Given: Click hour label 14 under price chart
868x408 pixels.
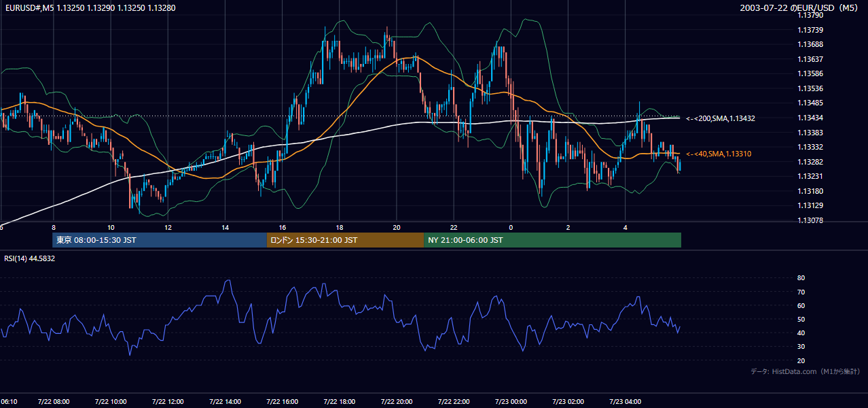Looking at the screenshot, I should point(225,227).
